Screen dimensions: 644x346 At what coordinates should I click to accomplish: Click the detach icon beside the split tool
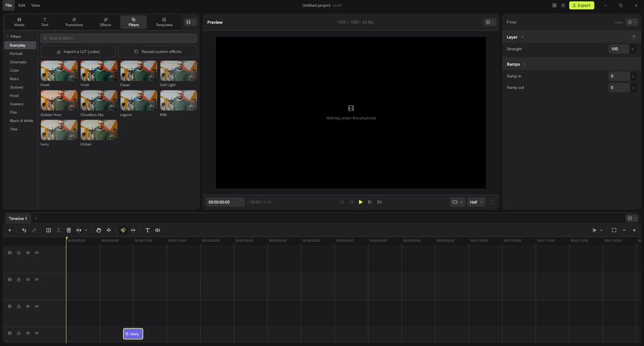[59, 230]
